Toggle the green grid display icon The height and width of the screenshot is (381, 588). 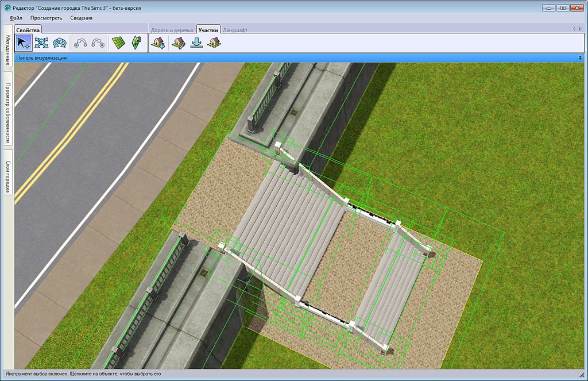(118, 43)
